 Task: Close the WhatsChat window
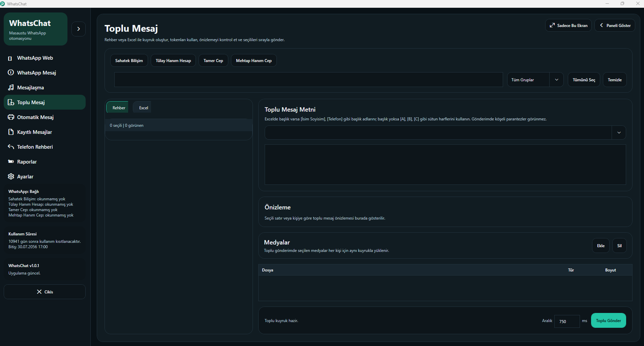[x=638, y=4]
